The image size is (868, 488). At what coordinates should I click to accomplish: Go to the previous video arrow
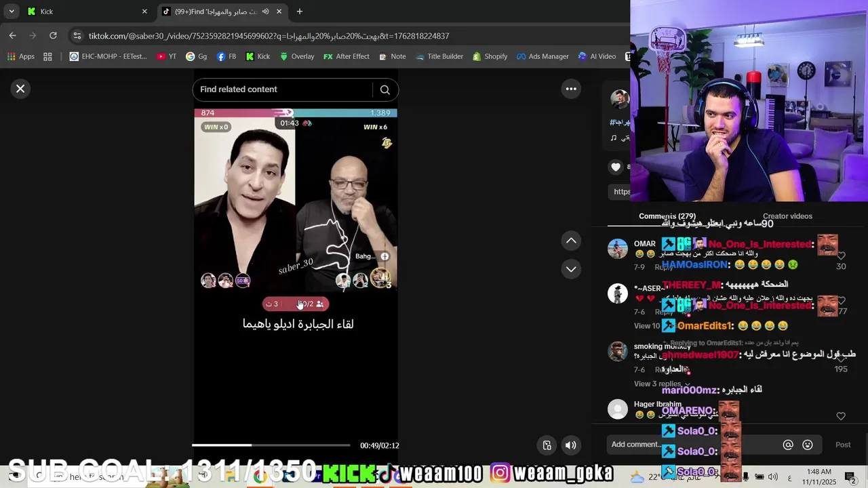(571, 241)
